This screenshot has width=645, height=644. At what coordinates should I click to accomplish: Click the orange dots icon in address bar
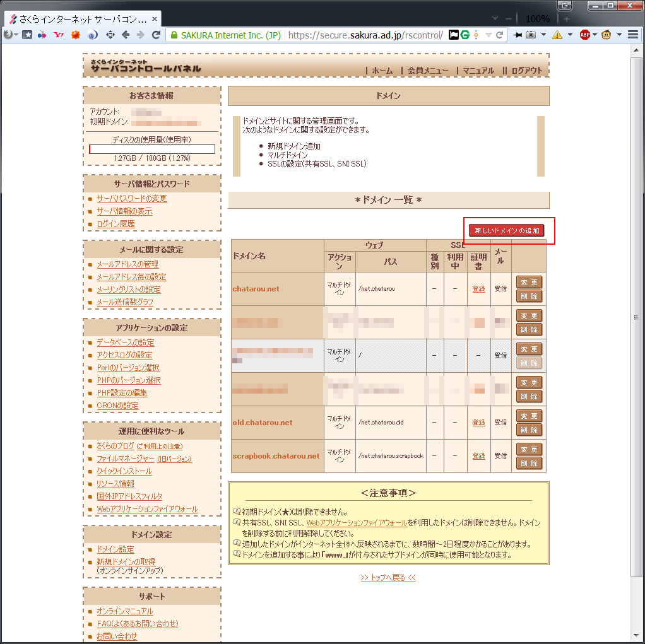pos(476,35)
